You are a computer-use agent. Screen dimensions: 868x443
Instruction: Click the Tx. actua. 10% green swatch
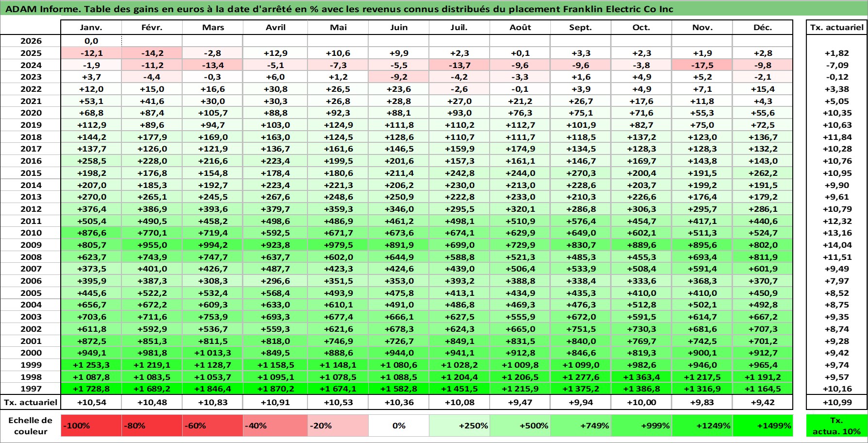point(837,426)
